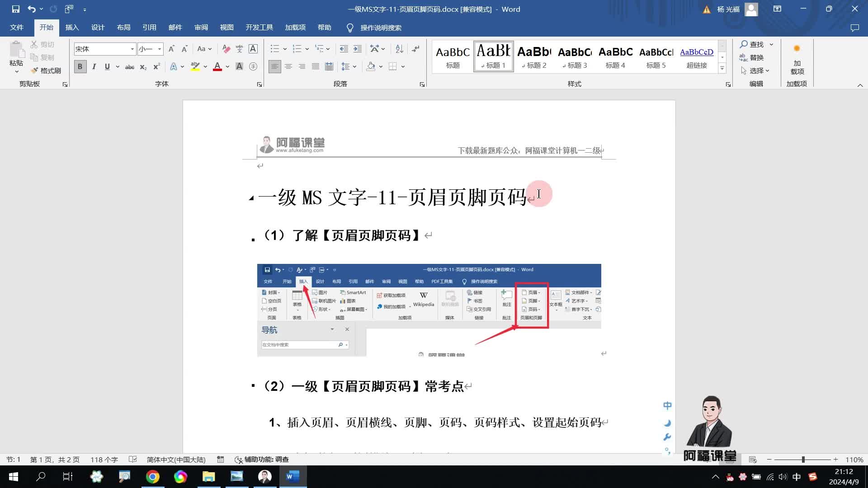Toggle Align Right paragraph alignment
This screenshot has width=868, height=488.
302,66
